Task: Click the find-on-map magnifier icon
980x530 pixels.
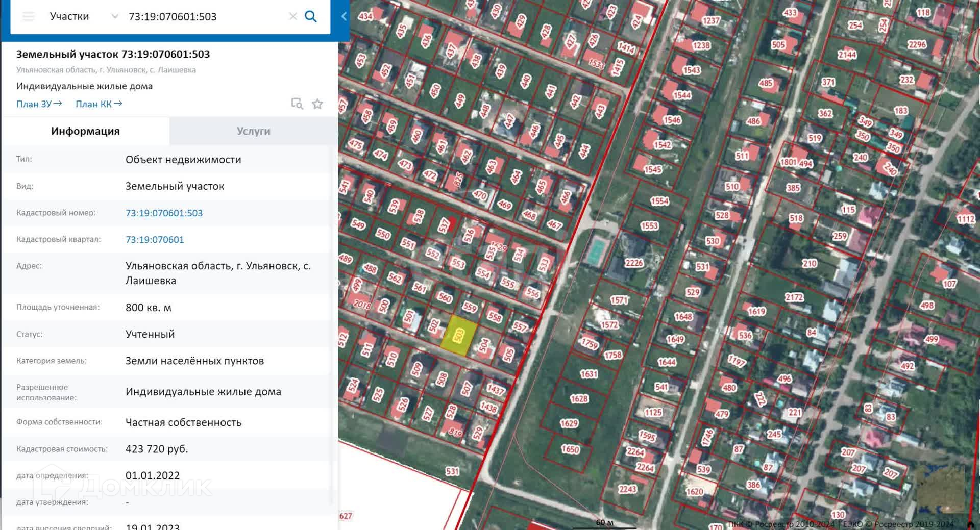Action: coord(297,104)
